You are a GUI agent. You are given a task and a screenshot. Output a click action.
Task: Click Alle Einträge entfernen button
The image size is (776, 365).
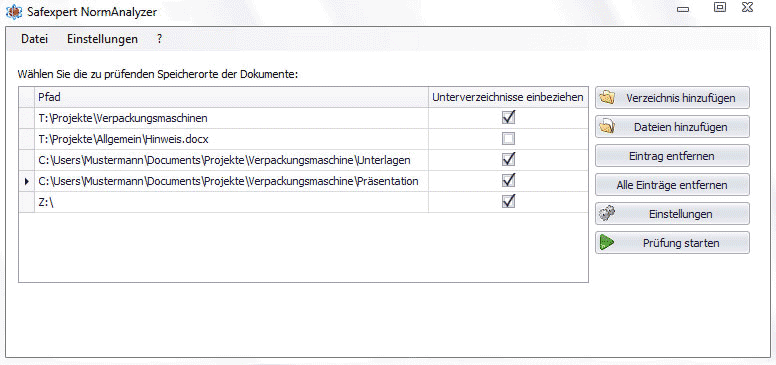pos(672,185)
